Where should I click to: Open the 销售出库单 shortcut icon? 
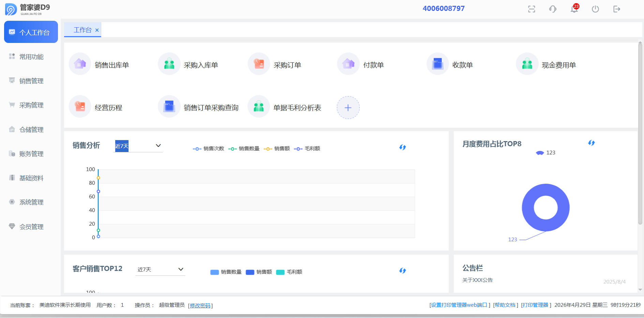click(80, 64)
